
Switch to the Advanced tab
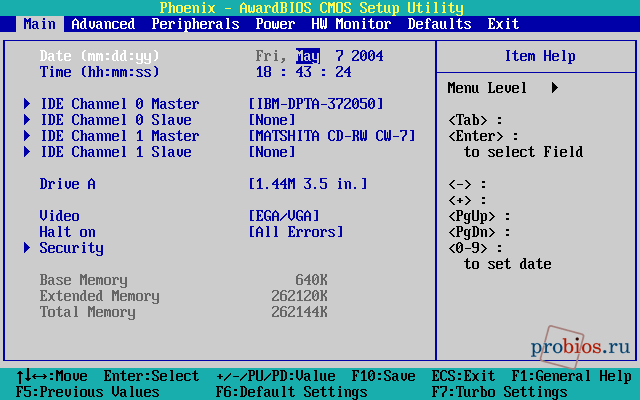[103, 24]
